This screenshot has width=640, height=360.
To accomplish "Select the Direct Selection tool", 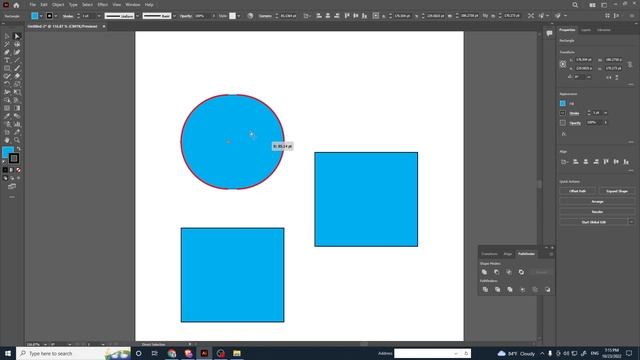I will [17, 36].
